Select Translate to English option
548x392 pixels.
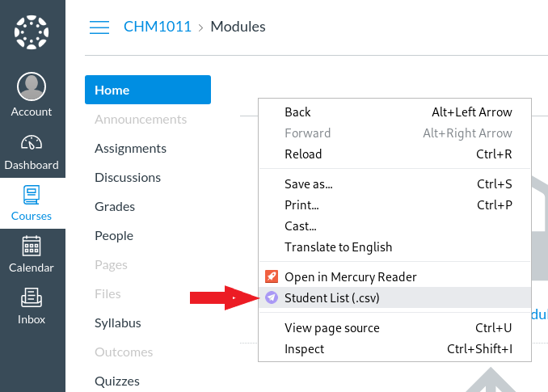coord(338,247)
